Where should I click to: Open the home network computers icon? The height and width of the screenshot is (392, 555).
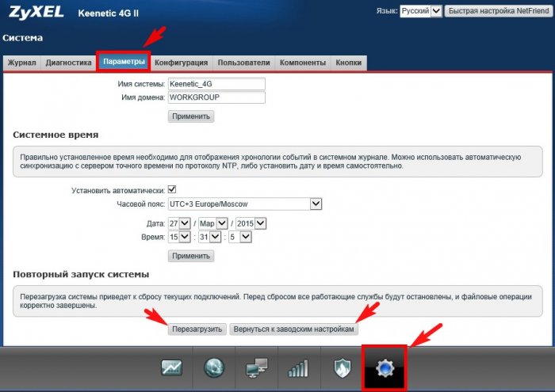(x=257, y=367)
